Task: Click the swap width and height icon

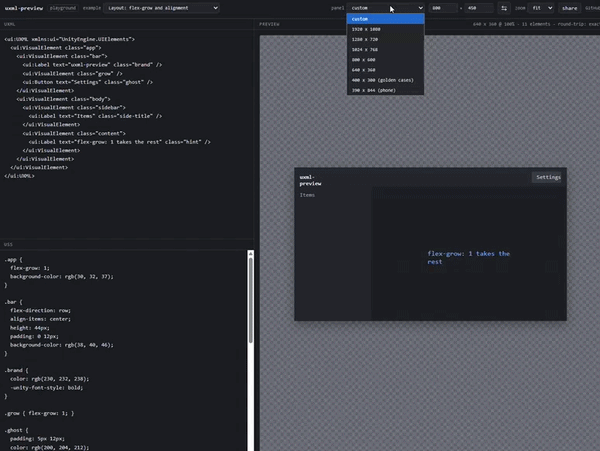Action: point(504,8)
